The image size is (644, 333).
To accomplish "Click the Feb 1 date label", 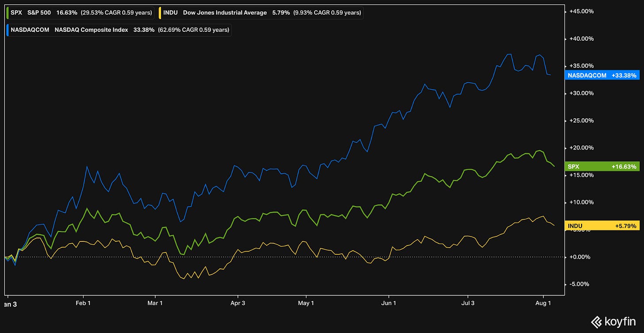I will coord(82,303).
